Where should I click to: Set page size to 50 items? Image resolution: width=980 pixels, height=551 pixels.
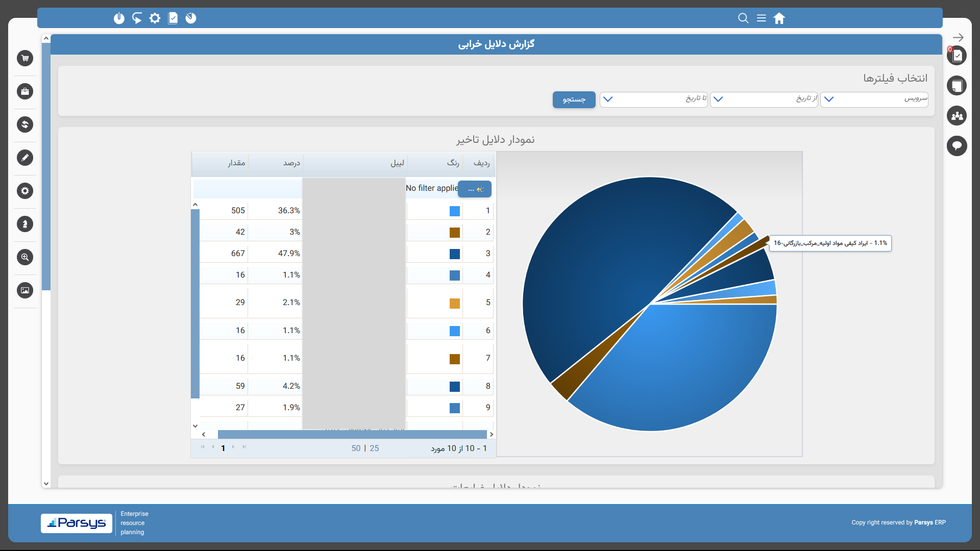pyautogui.click(x=356, y=448)
